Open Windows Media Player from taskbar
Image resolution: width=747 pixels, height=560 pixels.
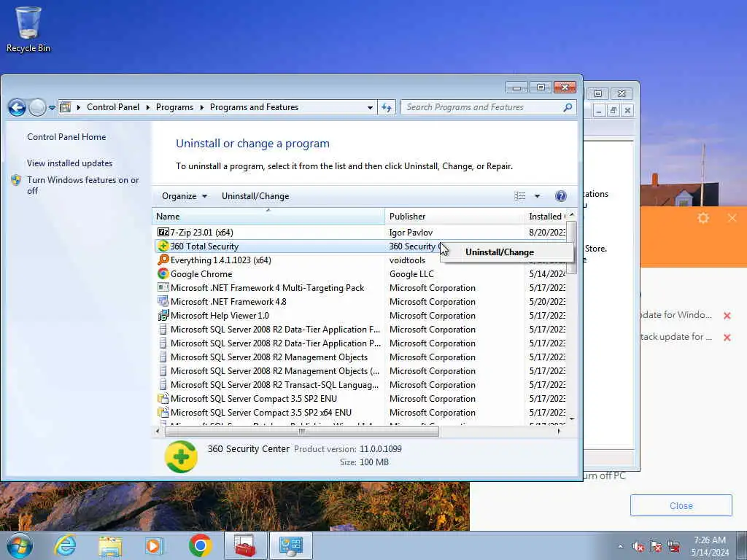pyautogui.click(x=155, y=545)
